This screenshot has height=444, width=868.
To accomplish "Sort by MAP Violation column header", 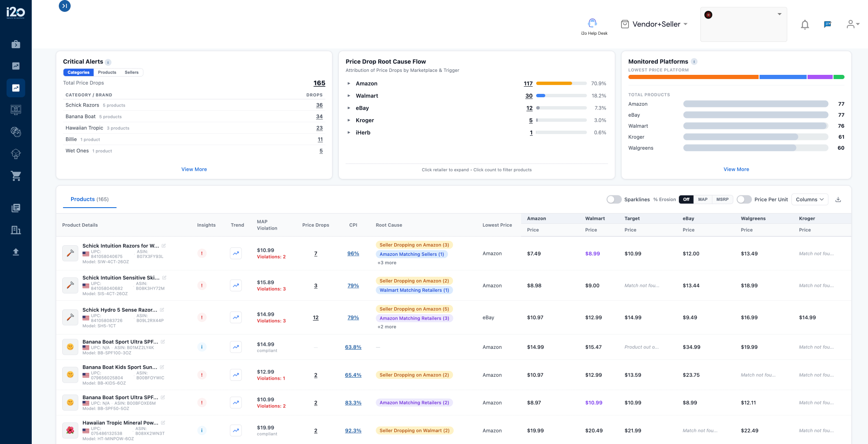I will click(x=267, y=225).
